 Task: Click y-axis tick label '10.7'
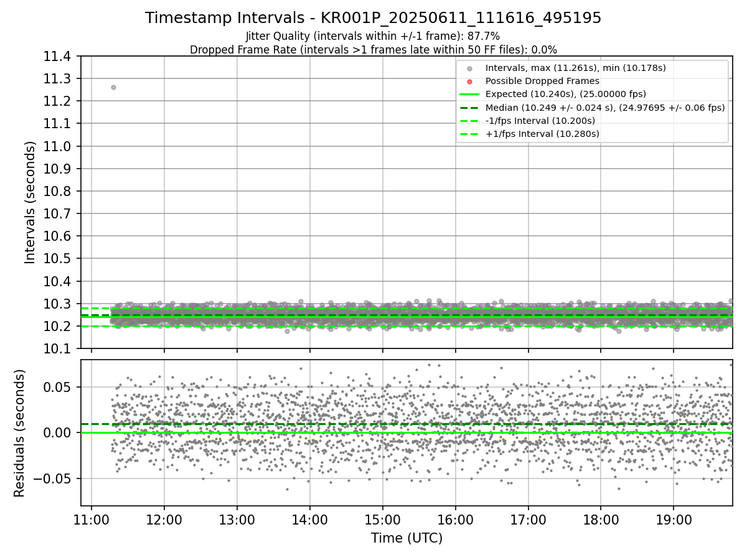59,214
